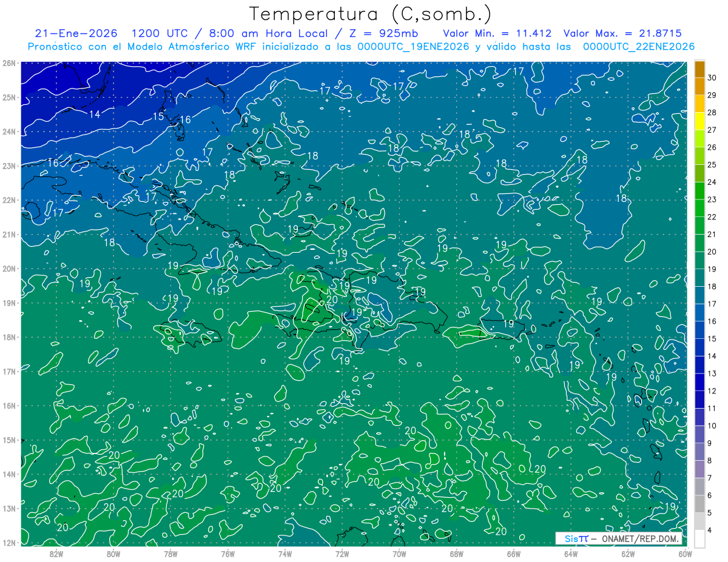
Task: Pick the teal legend swatch between 18 and 19
Action: (699, 278)
